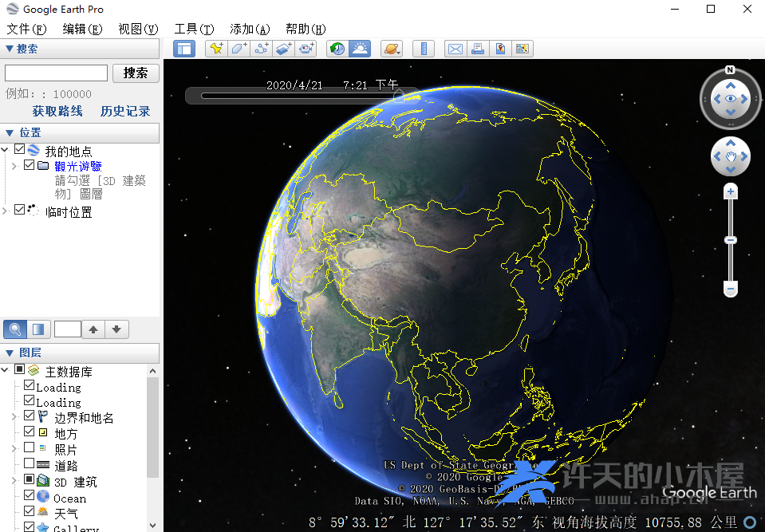Click the hand move joystick center
The image size is (765, 532).
731,156
